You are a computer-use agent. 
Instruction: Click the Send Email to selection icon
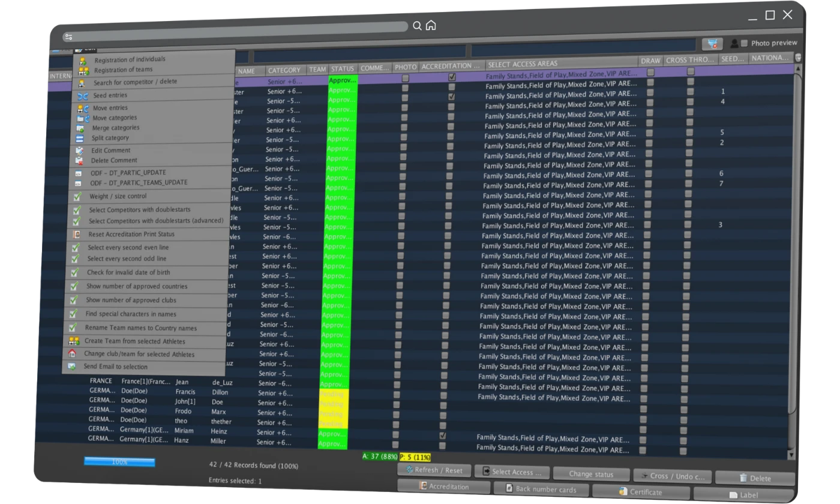coord(72,367)
